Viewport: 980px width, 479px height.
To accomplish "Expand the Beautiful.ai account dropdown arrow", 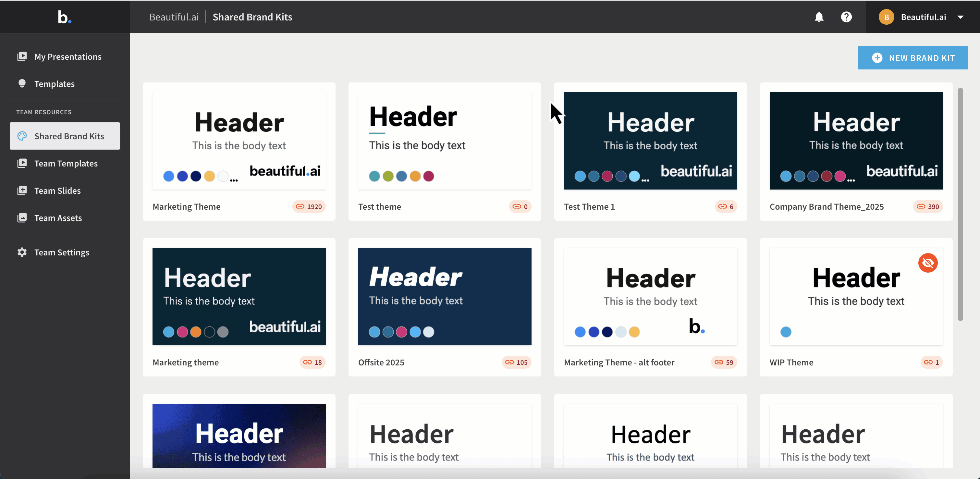I will click(x=960, y=17).
